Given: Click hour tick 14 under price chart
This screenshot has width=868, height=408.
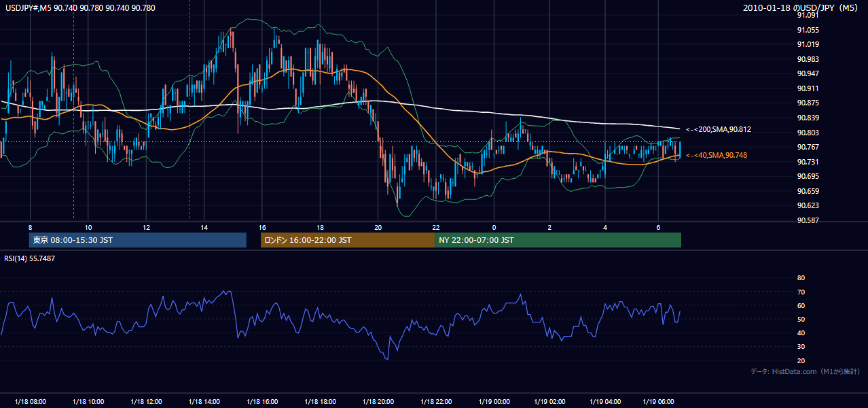Looking at the screenshot, I should pos(204,226).
